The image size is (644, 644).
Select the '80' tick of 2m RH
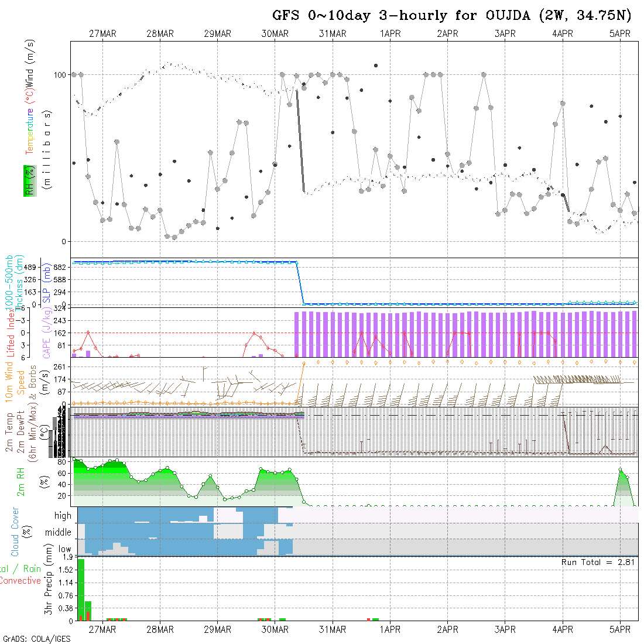[61, 462]
